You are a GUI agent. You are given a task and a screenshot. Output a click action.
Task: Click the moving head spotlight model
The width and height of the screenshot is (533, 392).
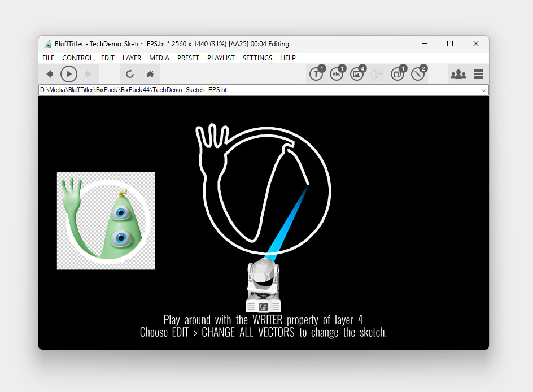pyautogui.click(x=263, y=286)
